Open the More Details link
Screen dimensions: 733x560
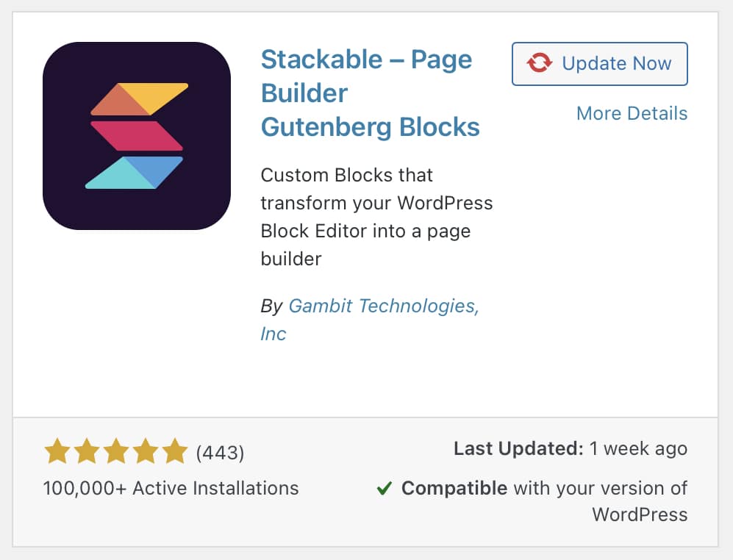632,113
